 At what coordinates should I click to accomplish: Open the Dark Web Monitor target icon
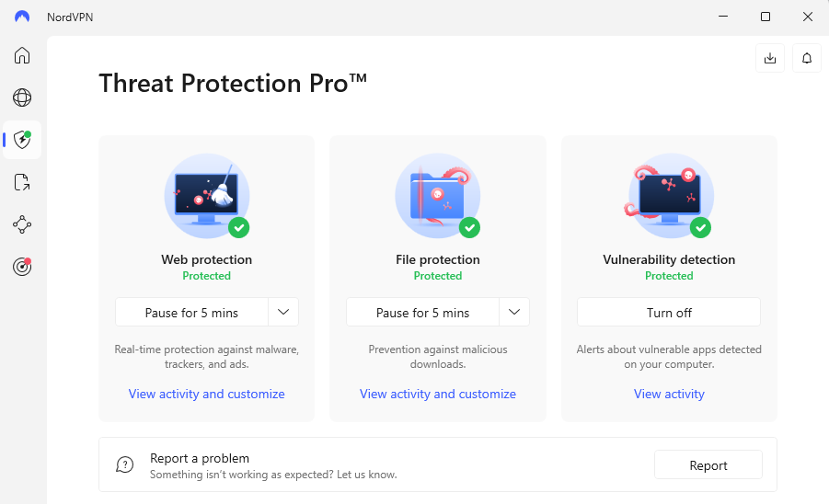pos(22,267)
